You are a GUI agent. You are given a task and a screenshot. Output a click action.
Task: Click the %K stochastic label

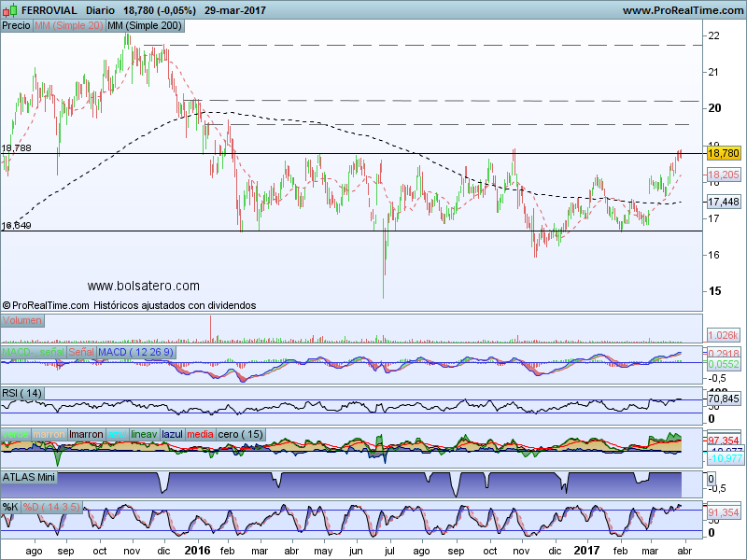click(10, 507)
